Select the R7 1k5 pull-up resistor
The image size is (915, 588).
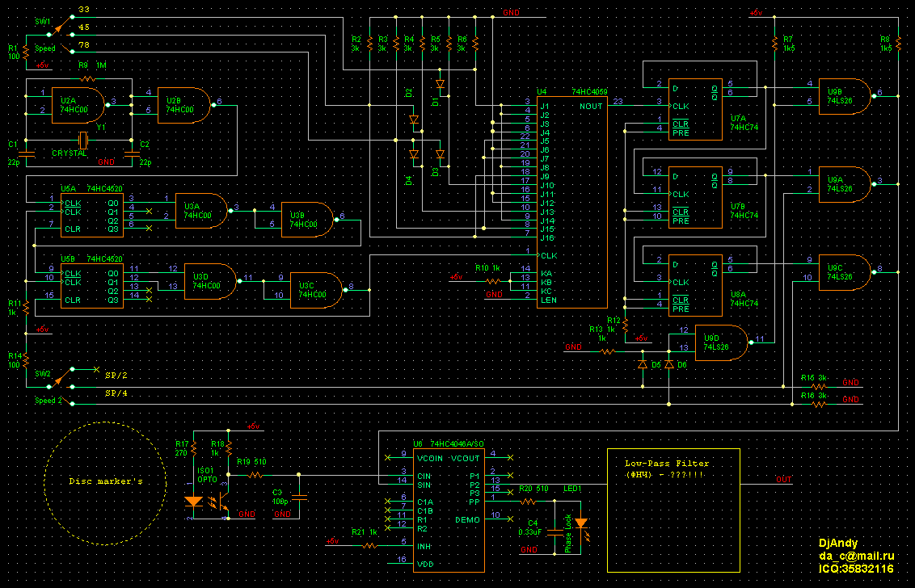coord(774,43)
